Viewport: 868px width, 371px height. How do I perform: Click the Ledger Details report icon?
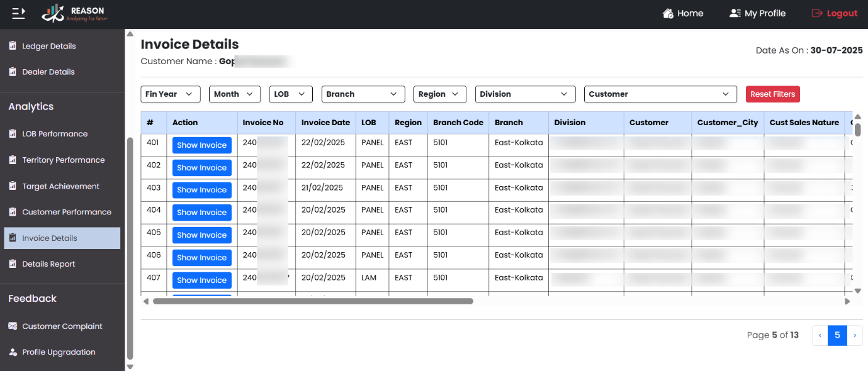13,46
